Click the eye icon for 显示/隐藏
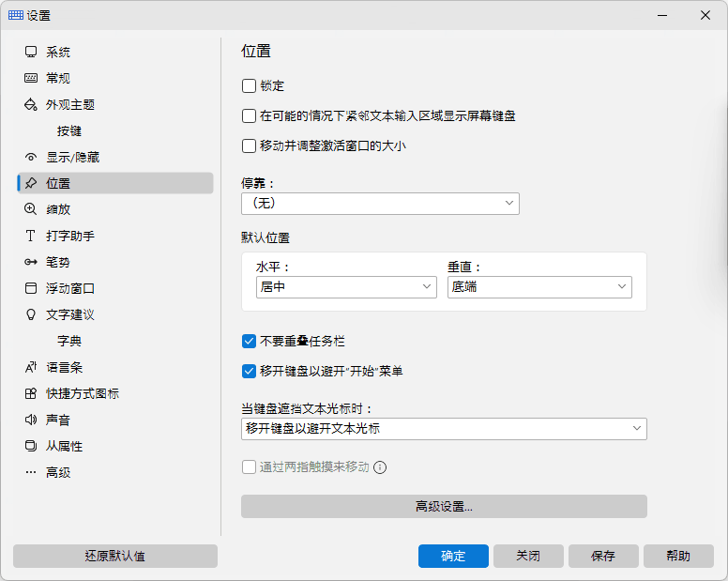 (31, 157)
